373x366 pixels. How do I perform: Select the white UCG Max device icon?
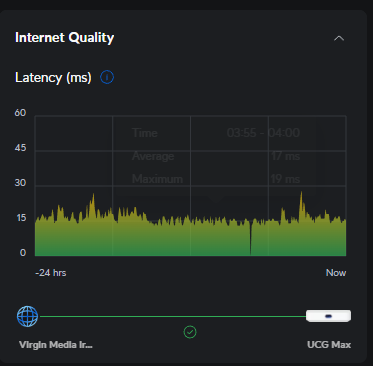click(328, 316)
